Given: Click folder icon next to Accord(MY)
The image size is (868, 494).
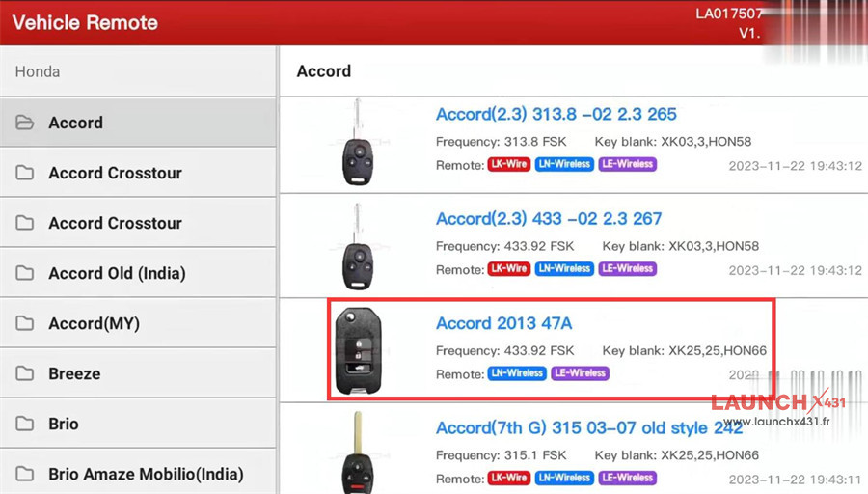Looking at the screenshot, I should (x=24, y=323).
